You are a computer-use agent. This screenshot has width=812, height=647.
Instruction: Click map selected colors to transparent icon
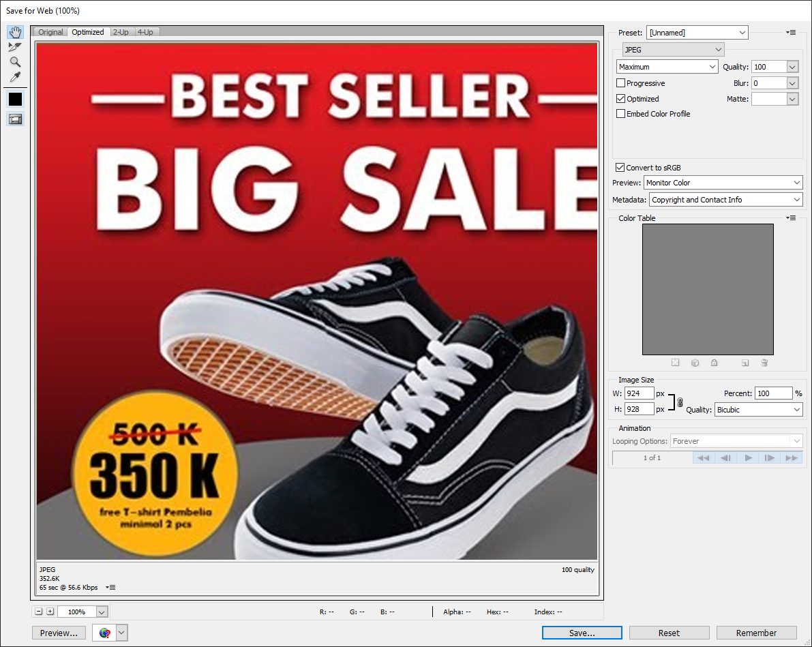[x=675, y=363]
